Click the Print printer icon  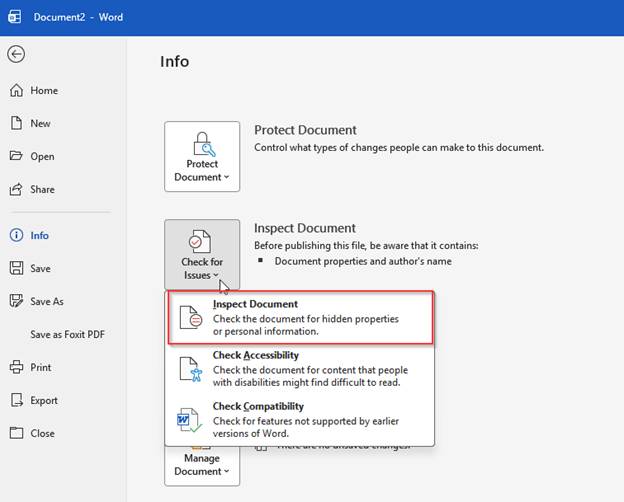pos(16,367)
